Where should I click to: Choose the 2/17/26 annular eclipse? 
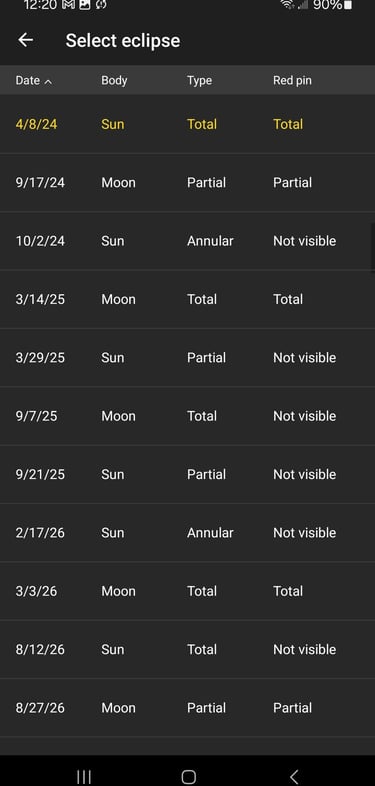[188, 532]
